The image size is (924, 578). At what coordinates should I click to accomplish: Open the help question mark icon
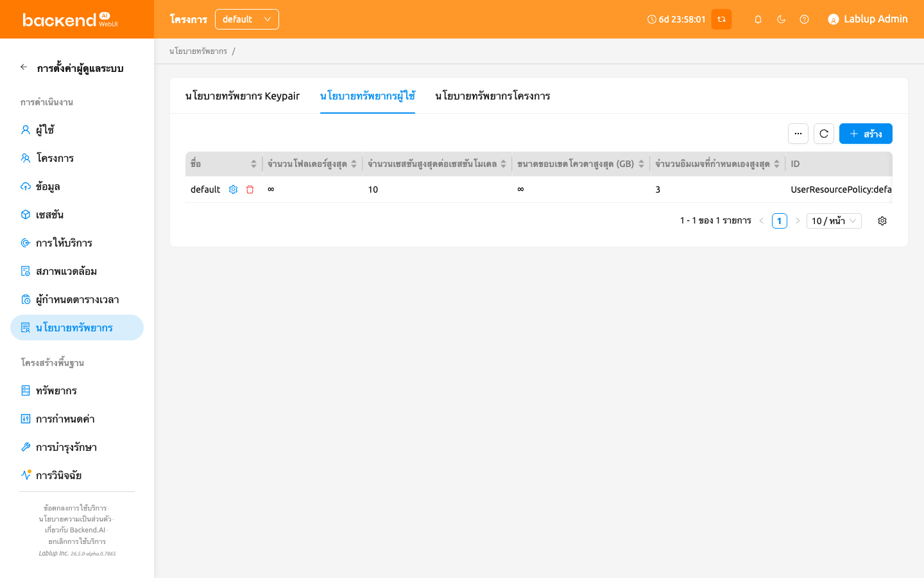(804, 19)
